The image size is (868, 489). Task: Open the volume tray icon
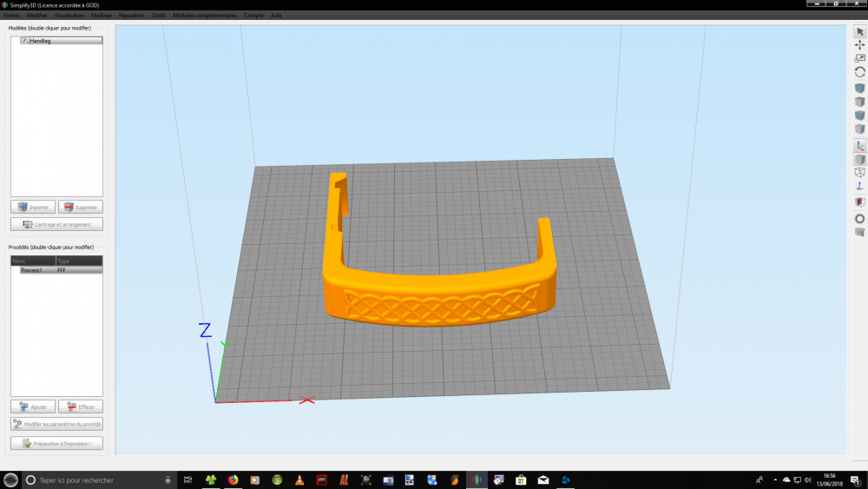[807, 480]
